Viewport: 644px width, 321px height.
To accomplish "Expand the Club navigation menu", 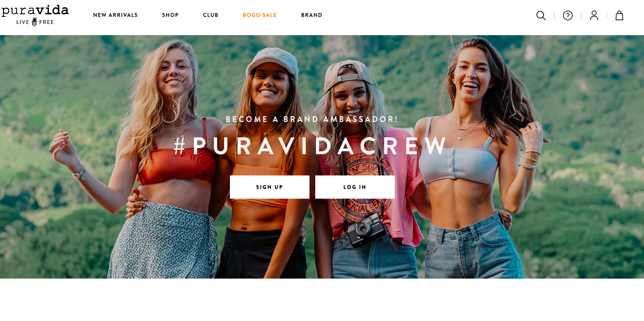I will (211, 15).
